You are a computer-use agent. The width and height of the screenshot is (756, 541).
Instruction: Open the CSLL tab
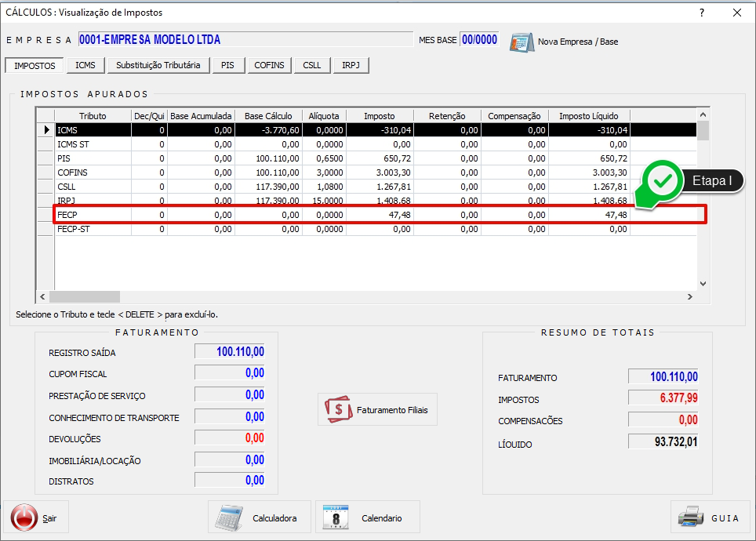pyautogui.click(x=311, y=65)
